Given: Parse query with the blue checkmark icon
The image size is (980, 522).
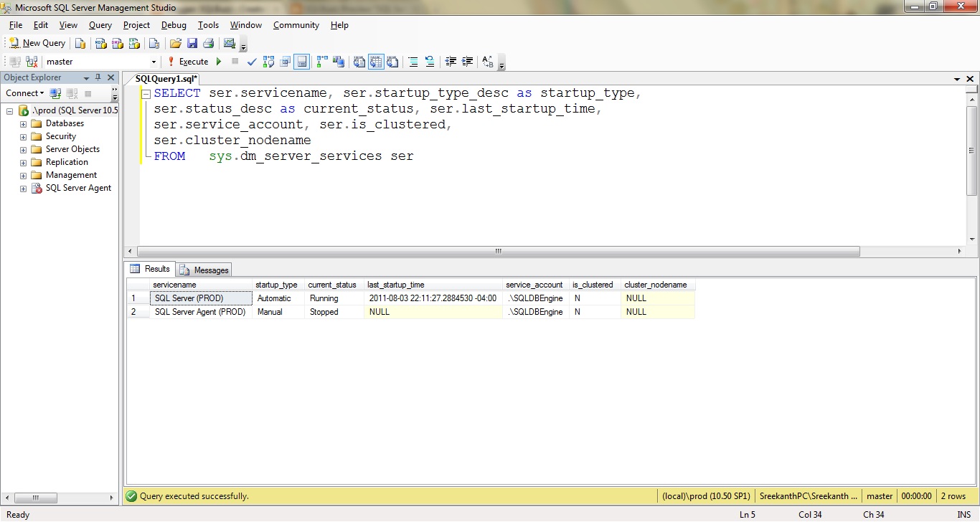Looking at the screenshot, I should (x=252, y=62).
